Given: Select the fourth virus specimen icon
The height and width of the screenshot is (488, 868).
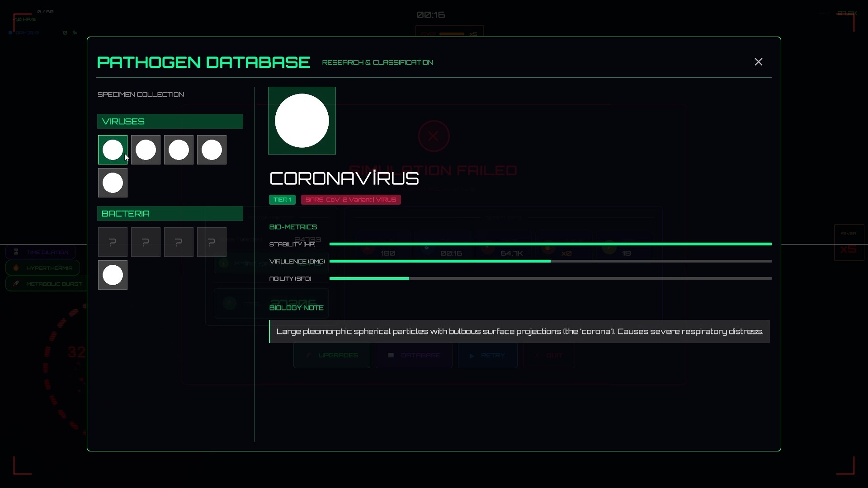Looking at the screenshot, I should [x=212, y=150].
